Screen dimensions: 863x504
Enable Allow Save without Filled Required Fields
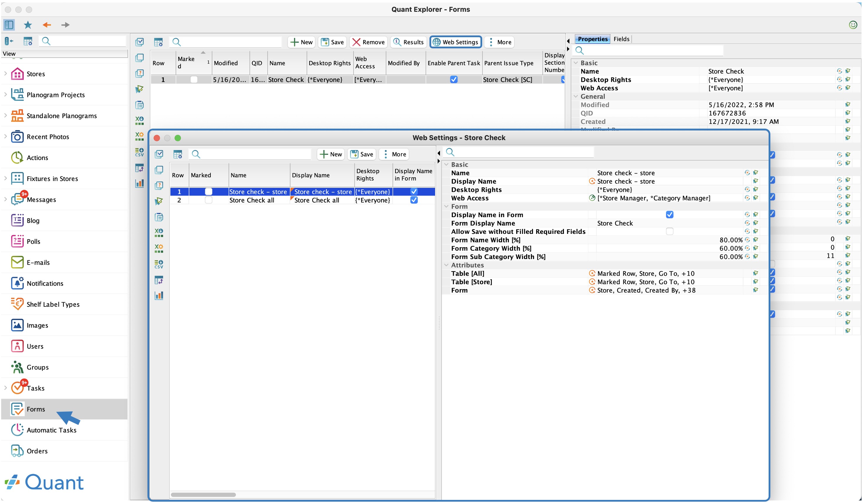tap(670, 231)
